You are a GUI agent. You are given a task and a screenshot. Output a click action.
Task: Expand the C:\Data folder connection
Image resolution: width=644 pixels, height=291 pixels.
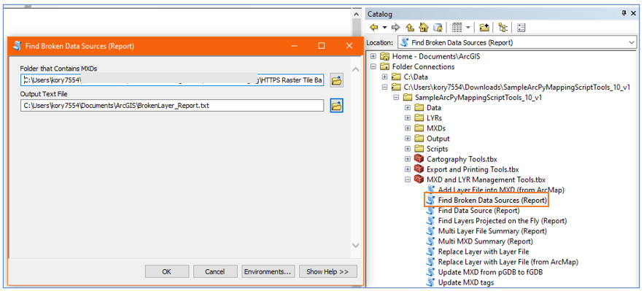pyautogui.click(x=384, y=77)
